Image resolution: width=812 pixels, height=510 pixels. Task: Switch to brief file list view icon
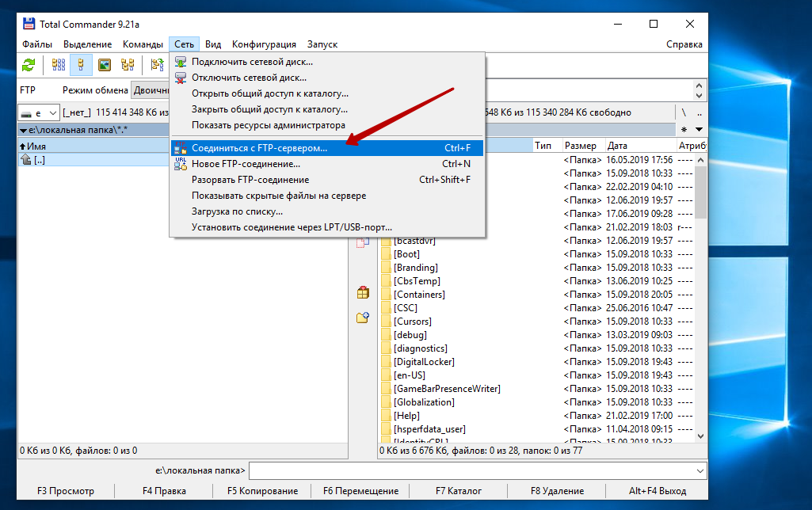pos(59,65)
